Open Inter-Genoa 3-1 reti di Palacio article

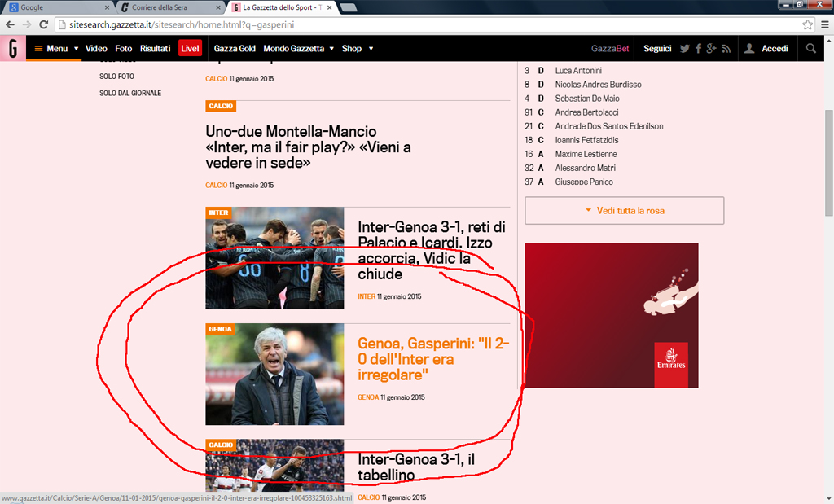coord(432,251)
